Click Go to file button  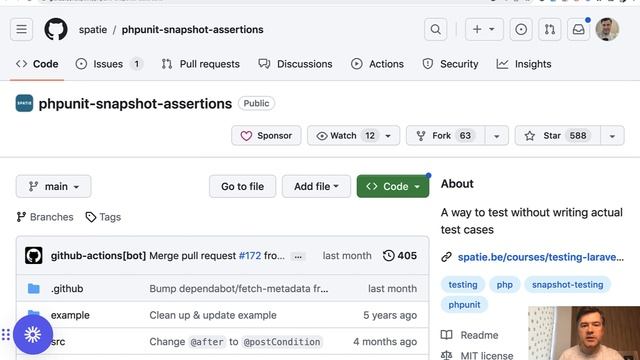coord(242,187)
